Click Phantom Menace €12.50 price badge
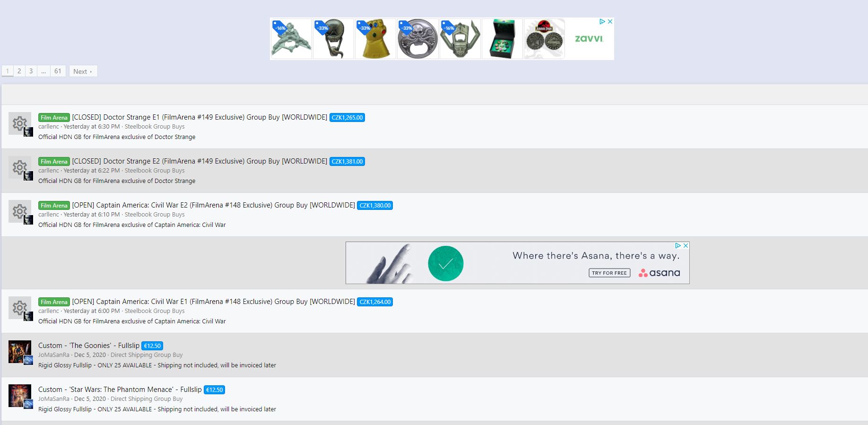Image resolution: width=868 pixels, height=425 pixels. click(x=214, y=390)
